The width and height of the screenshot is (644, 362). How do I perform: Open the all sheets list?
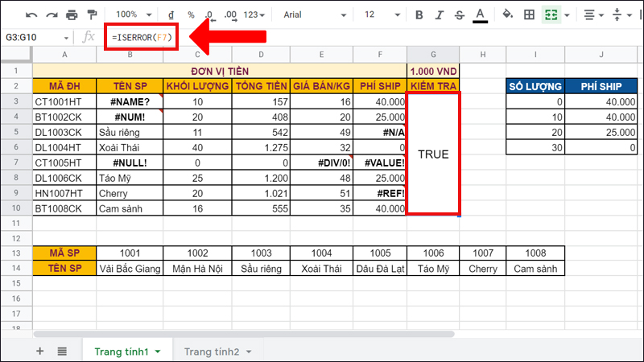pos(62,352)
